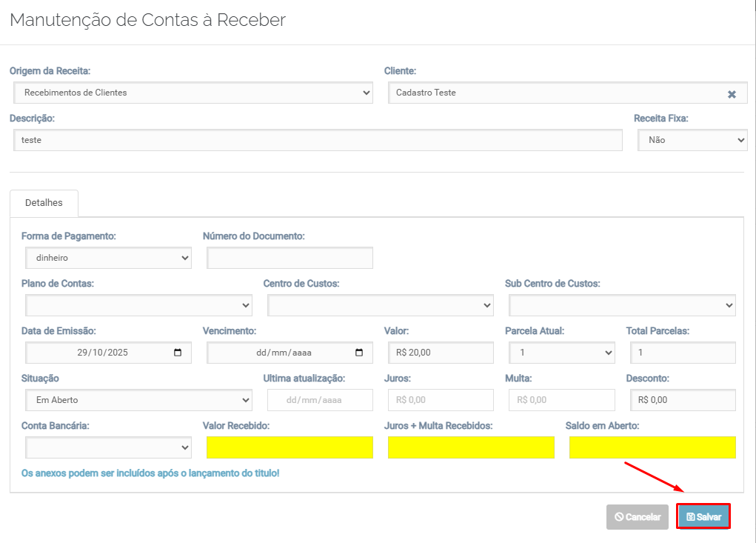Expand the Receita Fixa dropdown
The image size is (756, 543).
tap(692, 139)
